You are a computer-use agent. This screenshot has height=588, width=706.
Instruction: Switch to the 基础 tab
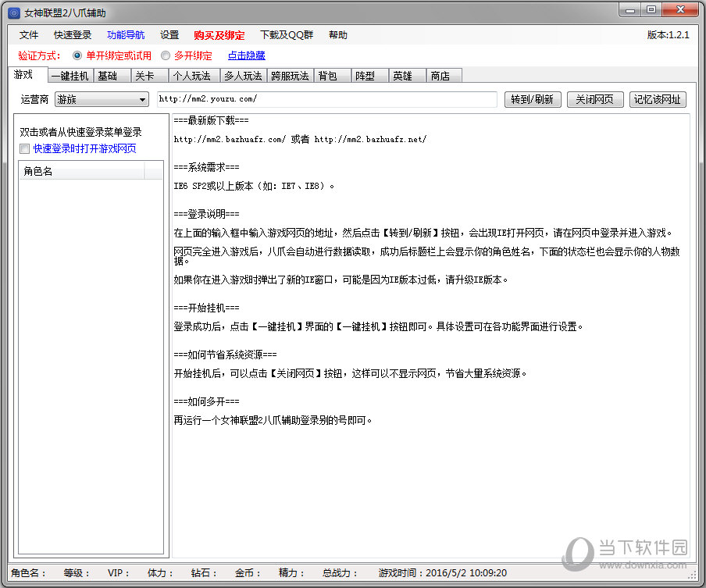pyautogui.click(x=112, y=76)
